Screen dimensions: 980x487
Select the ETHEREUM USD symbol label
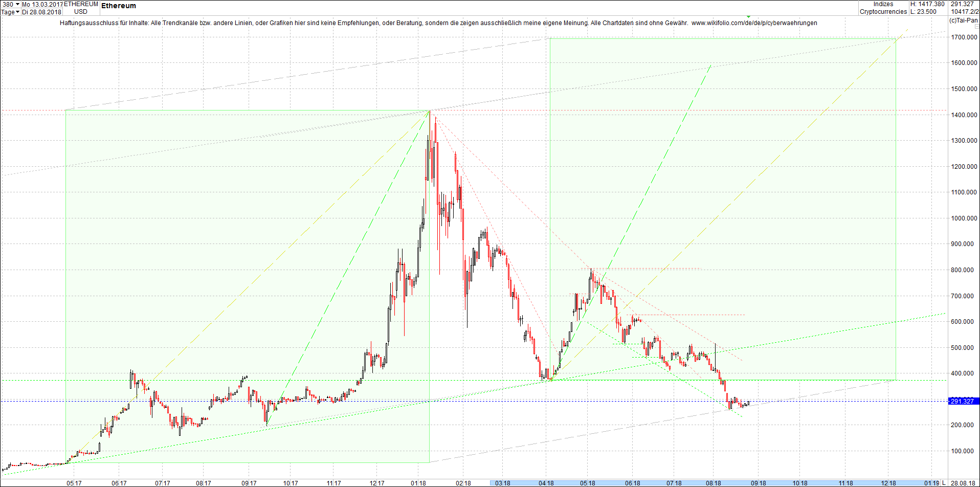tap(82, 7)
